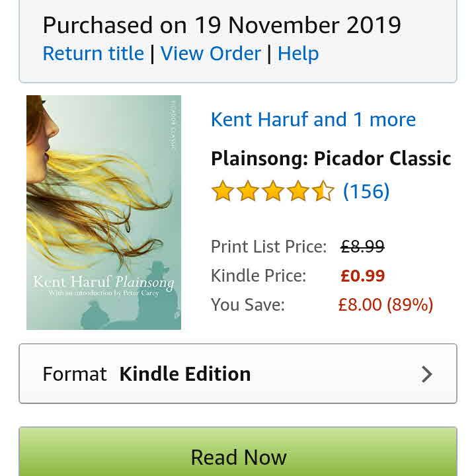Image resolution: width=476 pixels, height=476 pixels.
Task: Click the struck-through £8.99 list price
Action: point(362,246)
